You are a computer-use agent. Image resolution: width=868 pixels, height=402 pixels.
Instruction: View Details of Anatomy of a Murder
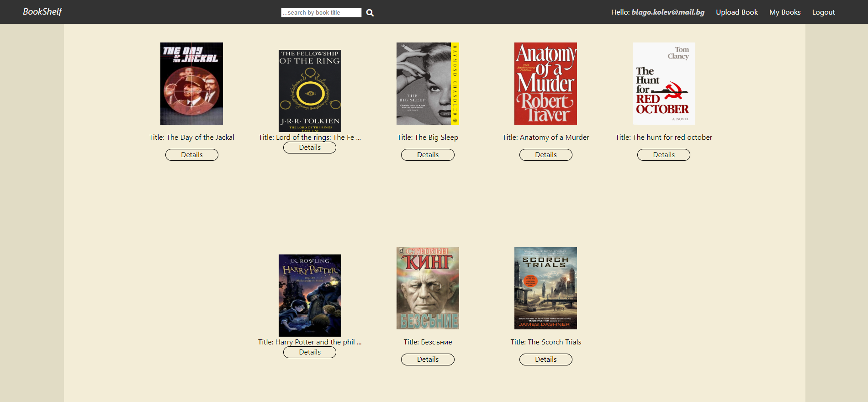546,155
